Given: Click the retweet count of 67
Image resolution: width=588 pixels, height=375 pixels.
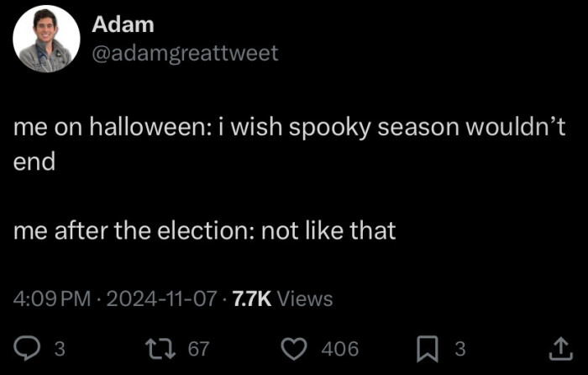Looking at the screenshot, I should point(198,348).
